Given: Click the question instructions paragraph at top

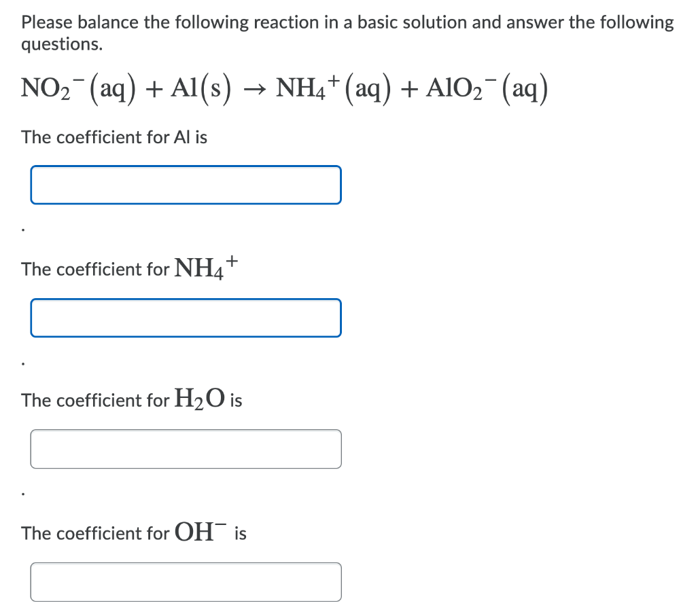Looking at the screenshot, I should (347, 33).
